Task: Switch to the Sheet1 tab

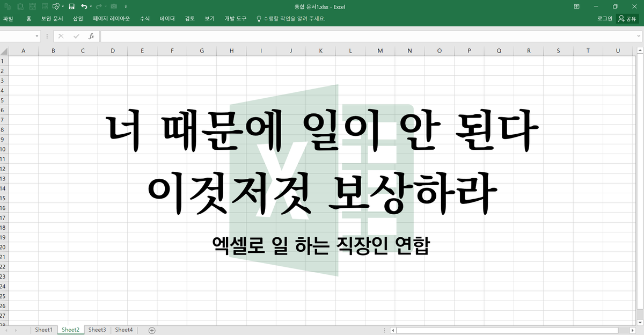Action: [x=44, y=330]
